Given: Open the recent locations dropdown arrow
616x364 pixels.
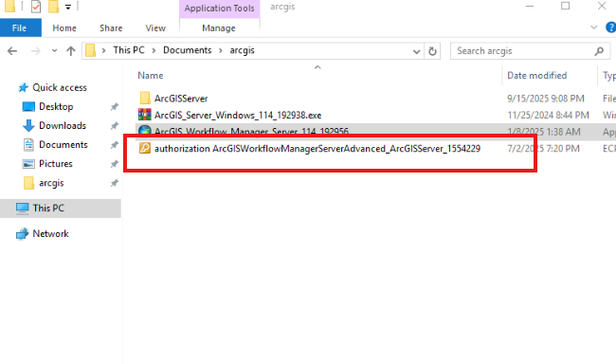Looking at the screenshot, I should (54, 51).
